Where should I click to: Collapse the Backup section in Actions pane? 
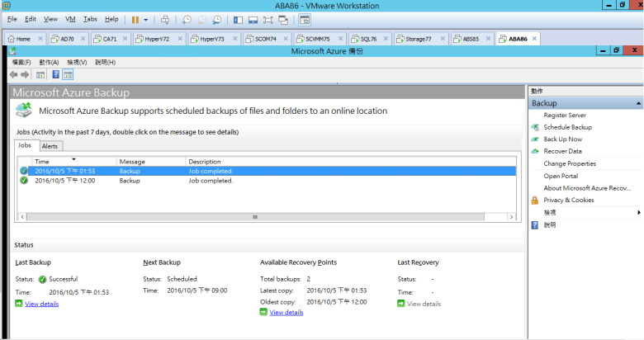click(x=637, y=104)
